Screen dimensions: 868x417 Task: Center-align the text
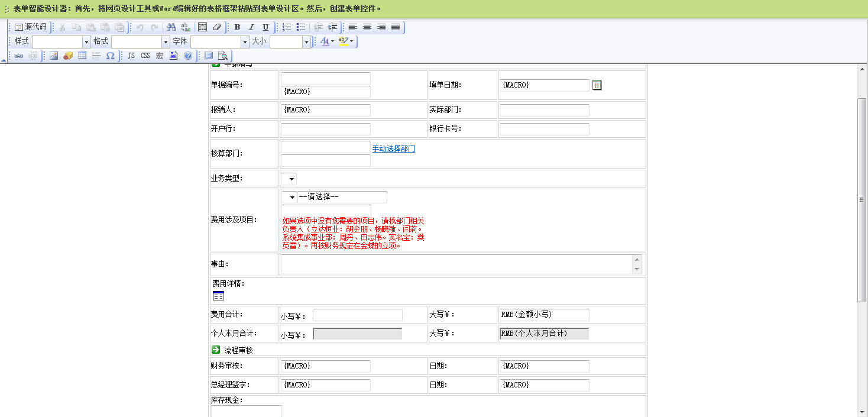point(367,27)
